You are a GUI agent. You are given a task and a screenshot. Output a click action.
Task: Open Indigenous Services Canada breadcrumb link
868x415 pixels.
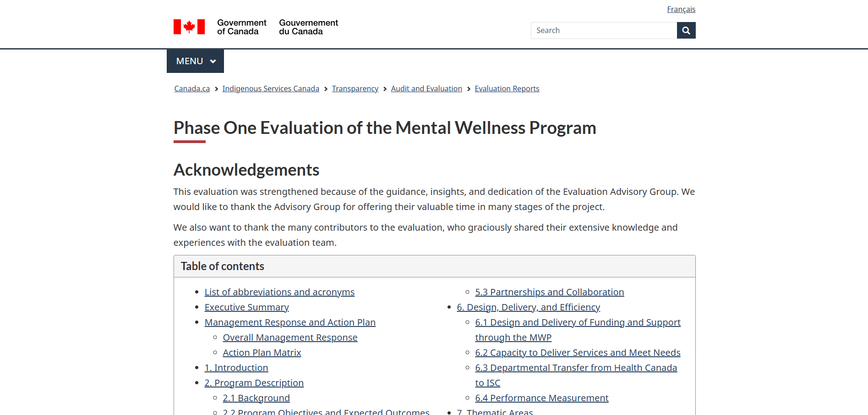[270, 89]
